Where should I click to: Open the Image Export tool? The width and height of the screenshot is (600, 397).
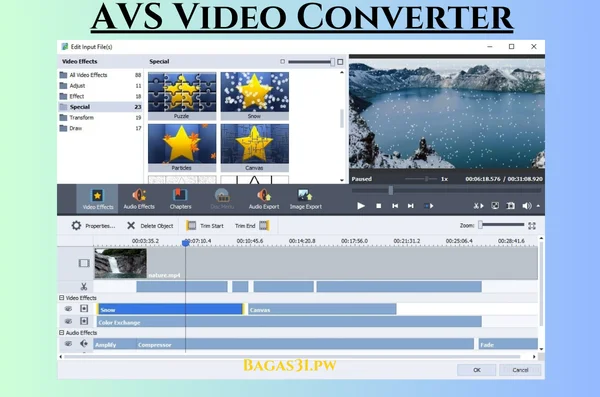[305, 199]
